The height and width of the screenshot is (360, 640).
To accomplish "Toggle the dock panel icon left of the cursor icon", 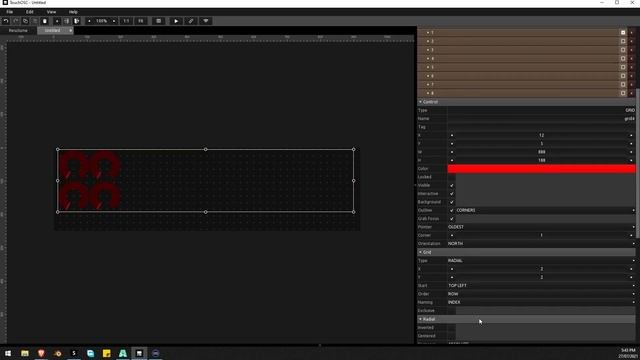I will [x=67, y=21].
